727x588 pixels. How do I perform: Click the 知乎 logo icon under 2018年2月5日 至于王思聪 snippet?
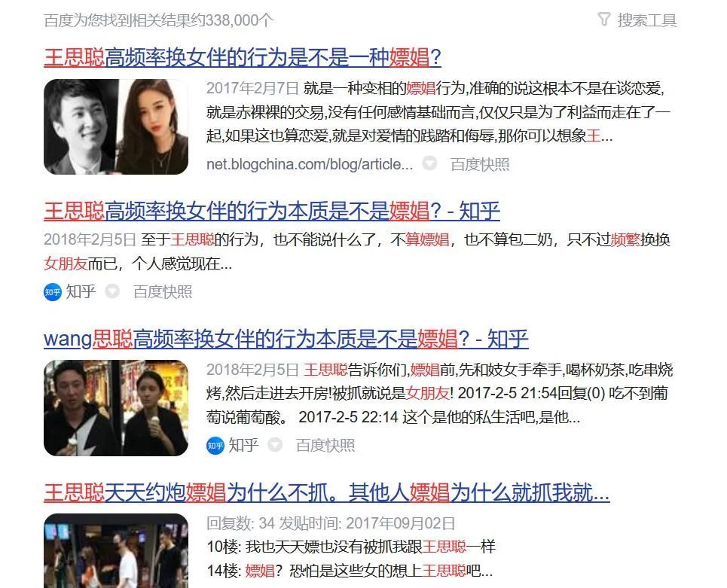point(53,292)
